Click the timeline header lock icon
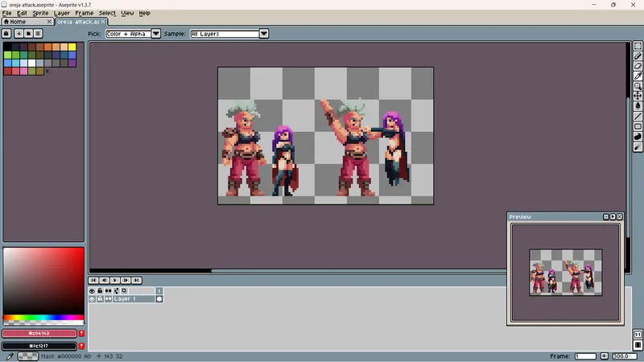 100,290
